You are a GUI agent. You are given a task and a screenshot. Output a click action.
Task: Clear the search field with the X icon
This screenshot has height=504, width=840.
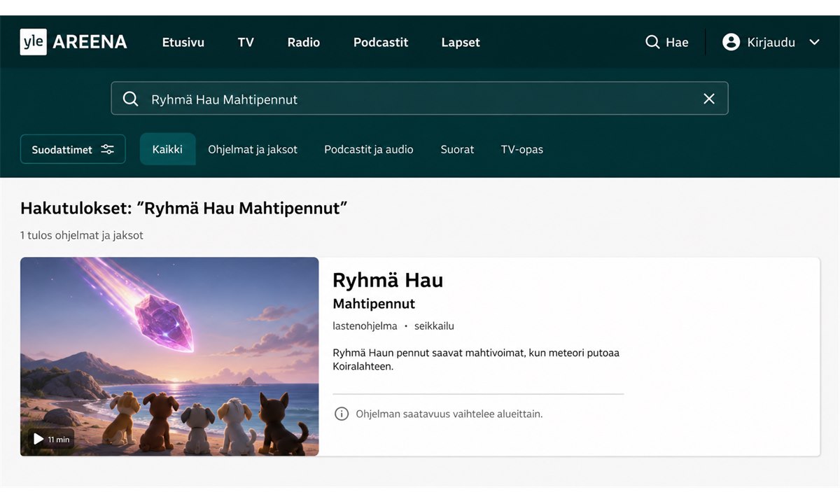pyautogui.click(x=709, y=99)
